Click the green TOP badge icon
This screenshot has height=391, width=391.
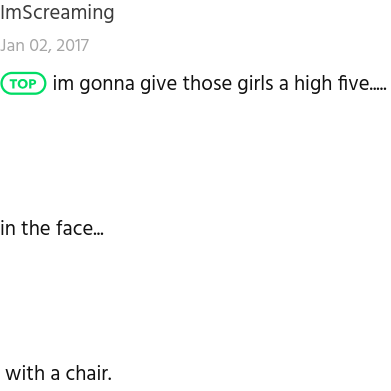[x=23, y=83]
